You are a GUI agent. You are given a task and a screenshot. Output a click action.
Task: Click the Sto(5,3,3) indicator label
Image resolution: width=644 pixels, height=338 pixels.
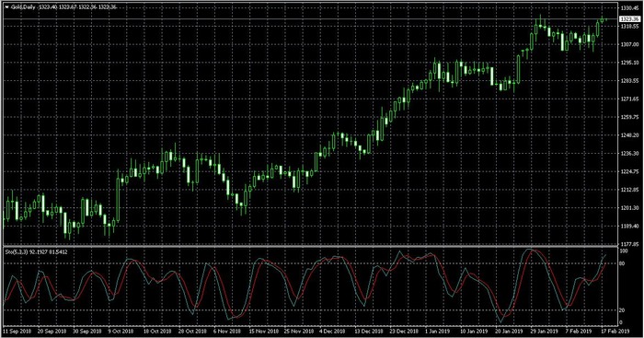point(17,251)
